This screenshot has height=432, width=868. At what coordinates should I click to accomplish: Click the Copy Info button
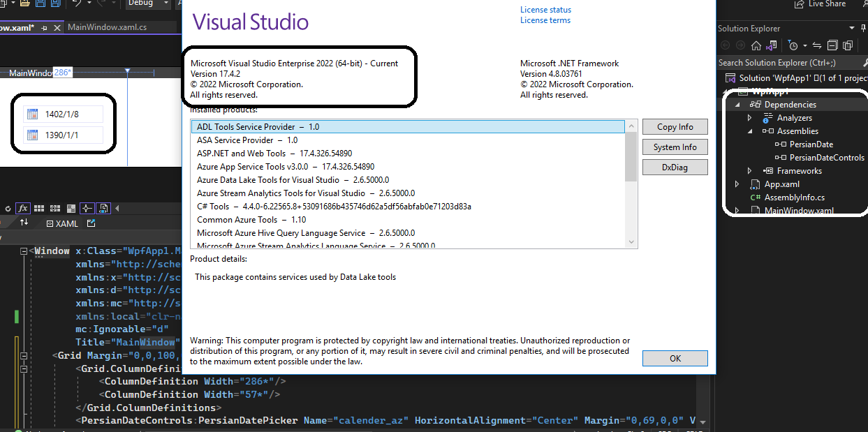(675, 127)
